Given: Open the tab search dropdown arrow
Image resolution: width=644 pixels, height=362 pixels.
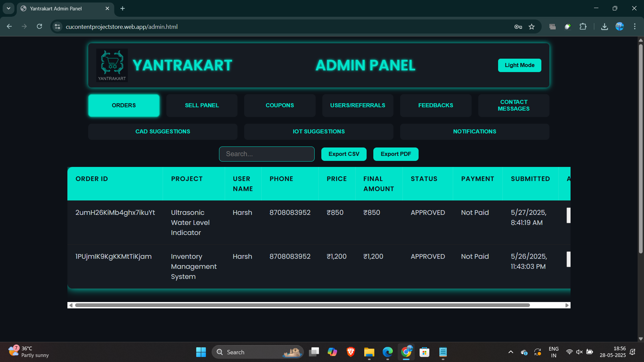Looking at the screenshot, I should tap(8, 8).
